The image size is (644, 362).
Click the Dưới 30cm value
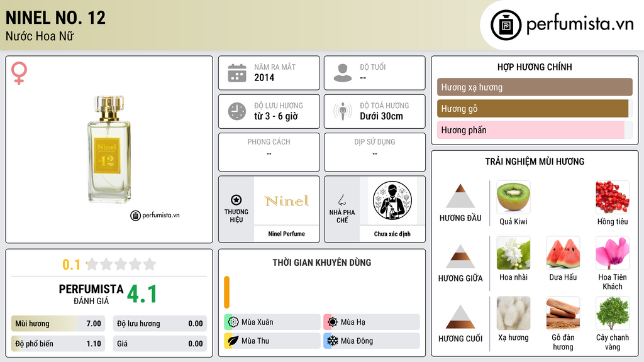[381, 116]
